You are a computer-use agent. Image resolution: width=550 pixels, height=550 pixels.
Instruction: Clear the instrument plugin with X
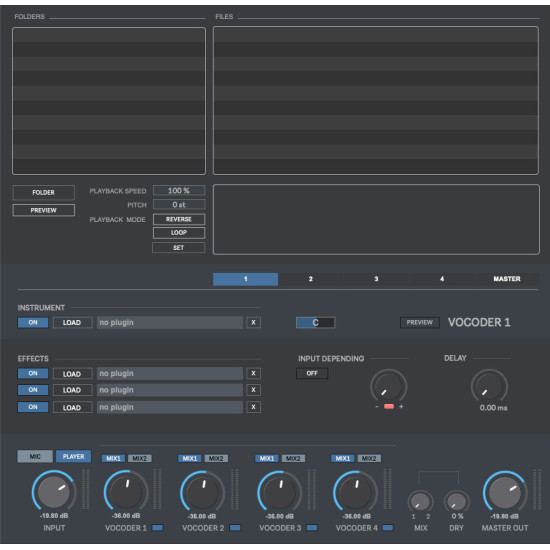pos(253,322)
